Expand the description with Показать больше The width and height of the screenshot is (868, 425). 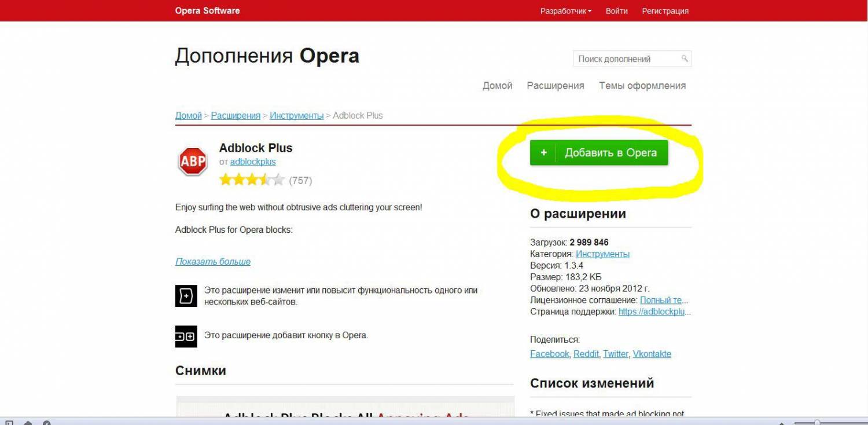(x=213, y=262)
